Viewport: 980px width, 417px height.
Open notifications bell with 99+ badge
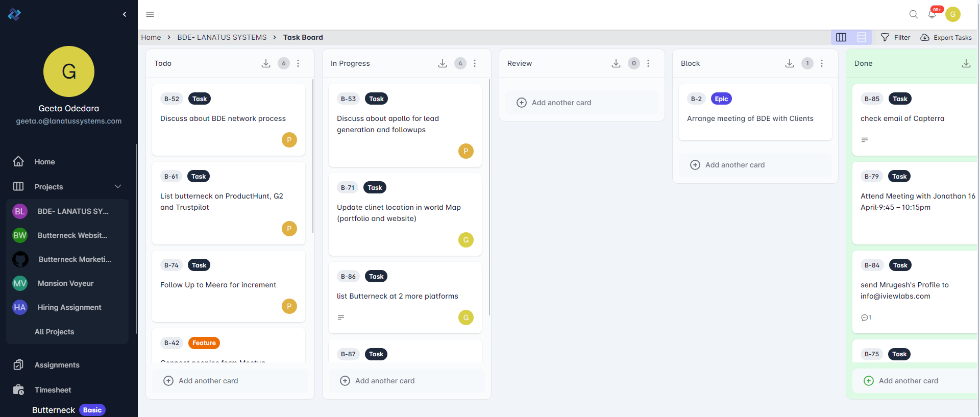coord(933,14)
